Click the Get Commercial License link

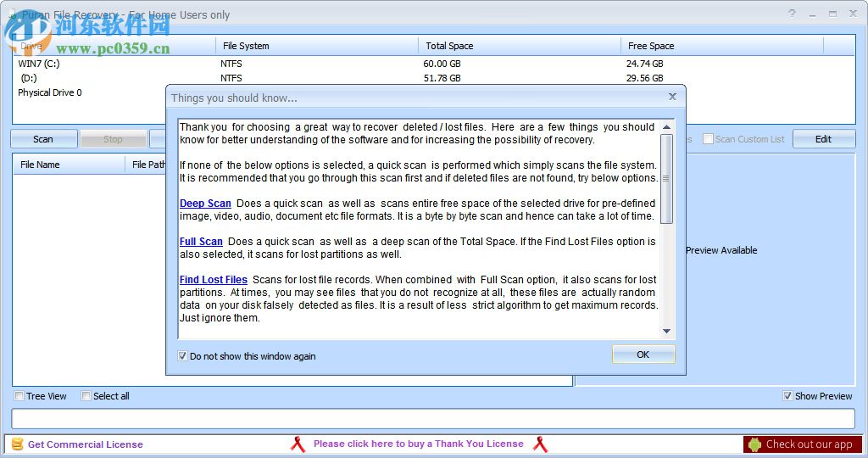(x=86, y=444)
